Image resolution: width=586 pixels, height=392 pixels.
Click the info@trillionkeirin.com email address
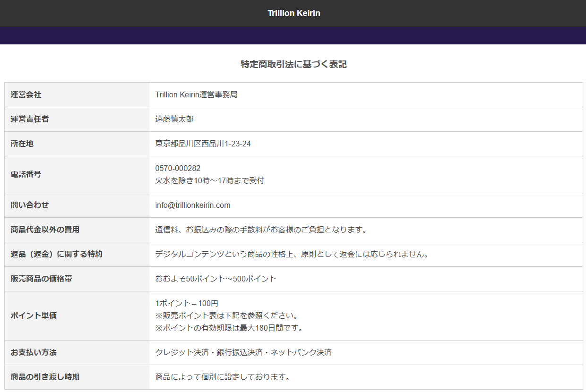pyautogui.click(x=193, y=205)
